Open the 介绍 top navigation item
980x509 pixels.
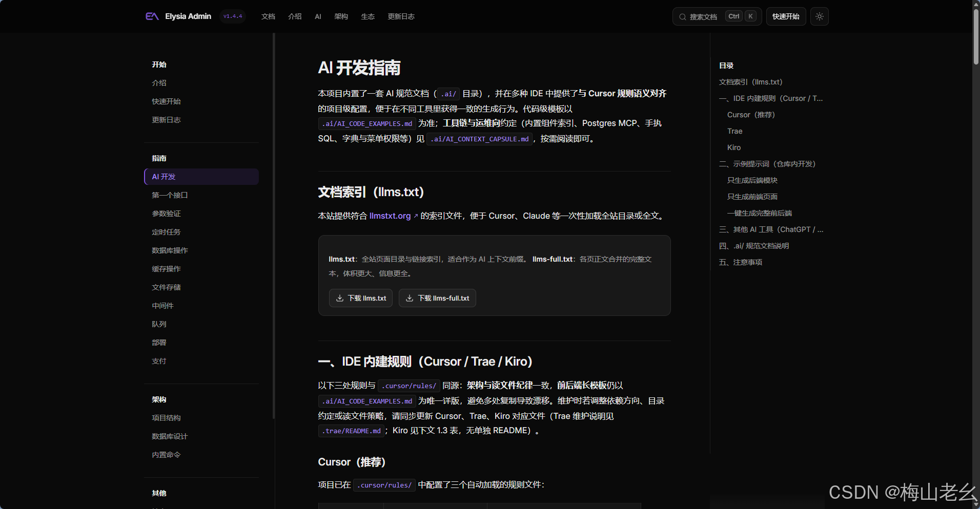tap(295, 16)
